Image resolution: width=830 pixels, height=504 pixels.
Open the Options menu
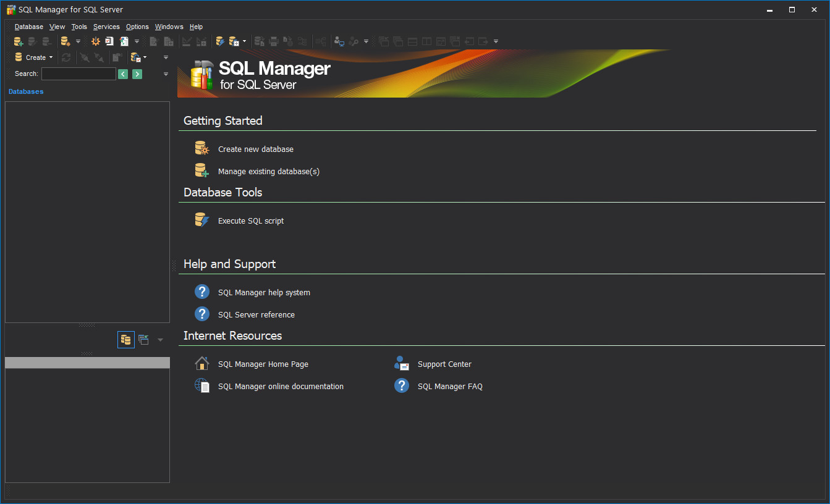137,27
